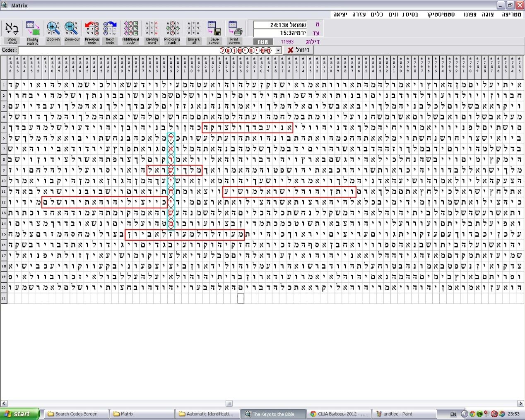Unmark all highlighted codes
Screen dimensions: 525x420
194,29
